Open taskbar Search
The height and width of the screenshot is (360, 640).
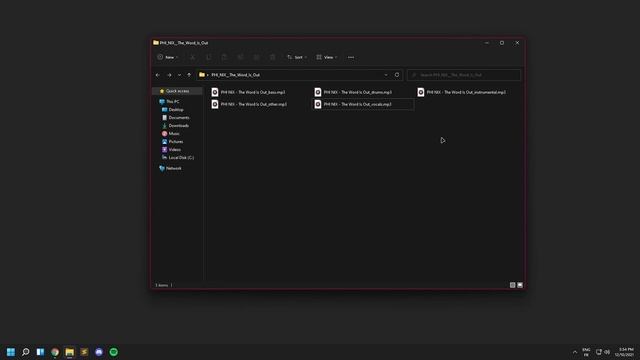tap(26, 352)
